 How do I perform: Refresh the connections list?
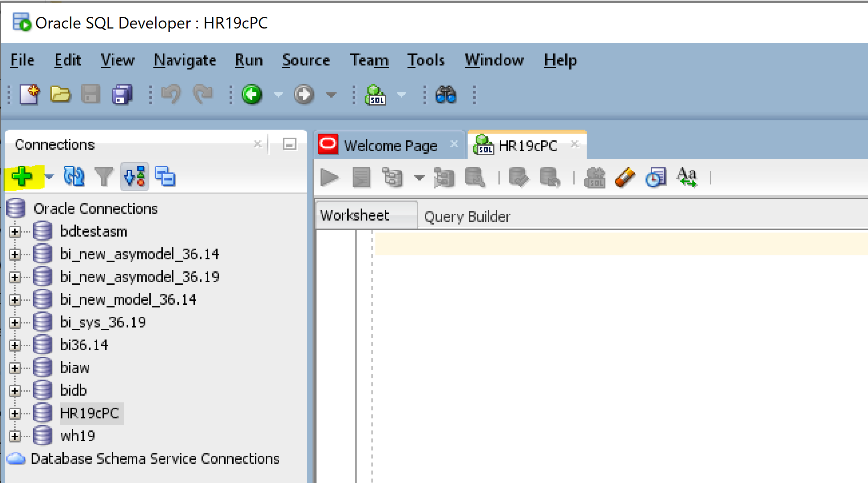click(74, 177)
